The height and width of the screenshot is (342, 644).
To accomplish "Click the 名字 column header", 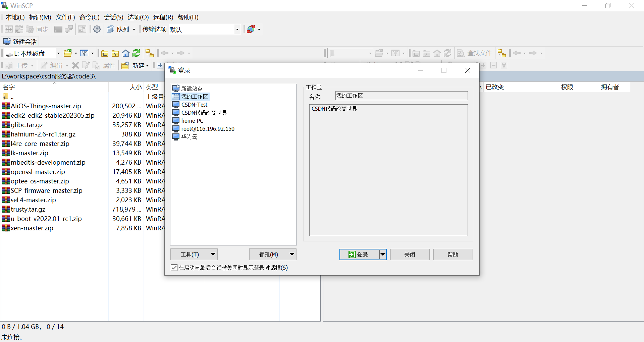I will (x=54, y=87).
